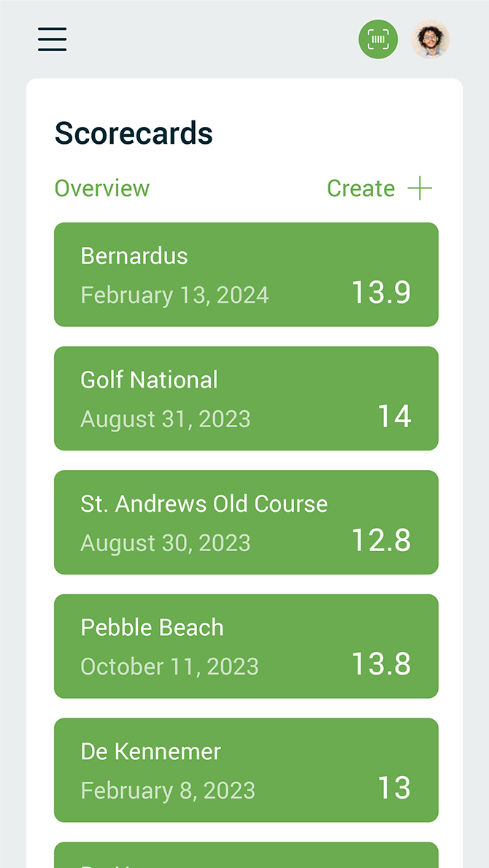Open the Pebble Beach scorecard
489x868 pixels.
(x=246, y=647)
